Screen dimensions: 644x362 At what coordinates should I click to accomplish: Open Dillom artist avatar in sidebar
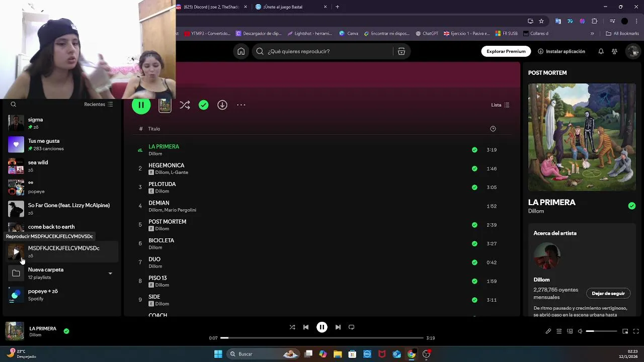point(547,256)
